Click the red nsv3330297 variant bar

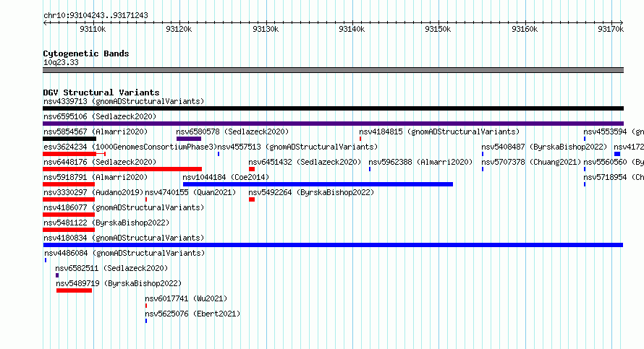[x=69, y=199]
